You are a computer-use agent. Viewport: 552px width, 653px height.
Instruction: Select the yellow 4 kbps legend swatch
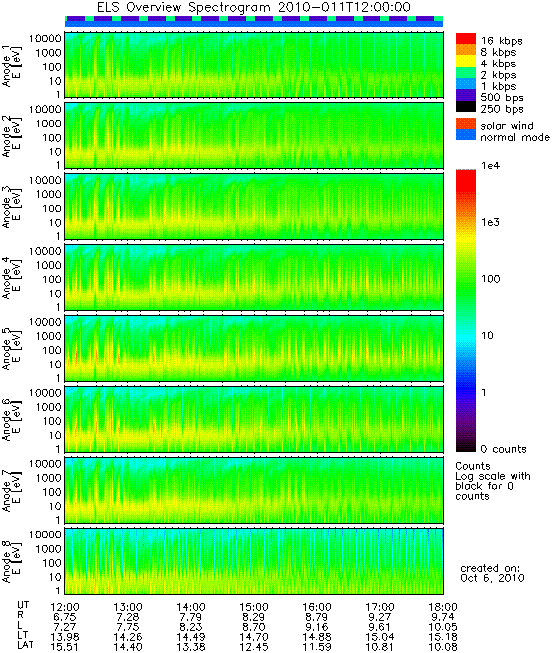point(466,62)
